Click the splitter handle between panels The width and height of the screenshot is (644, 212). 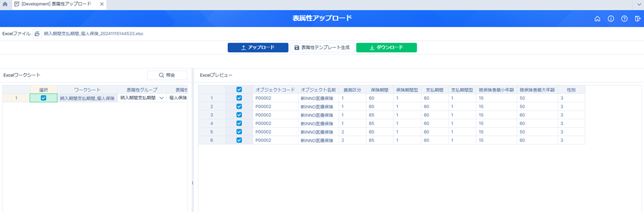coord(192,183)
